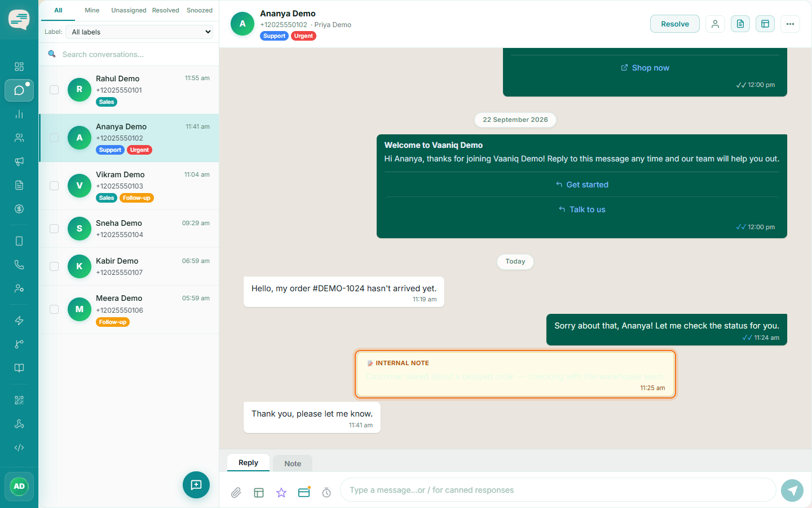Click the assign agent person icon in header
812x508 pixels.
tap(715, 24)
